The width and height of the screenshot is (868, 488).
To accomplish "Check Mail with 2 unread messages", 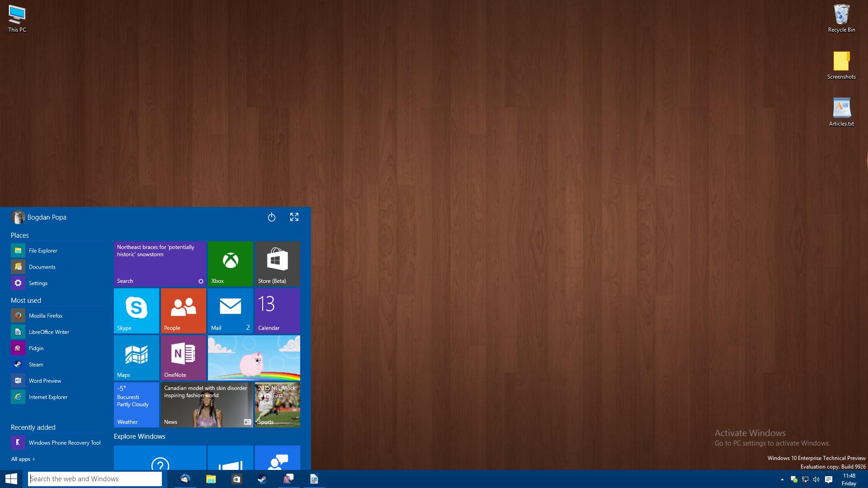I will 230,310.
